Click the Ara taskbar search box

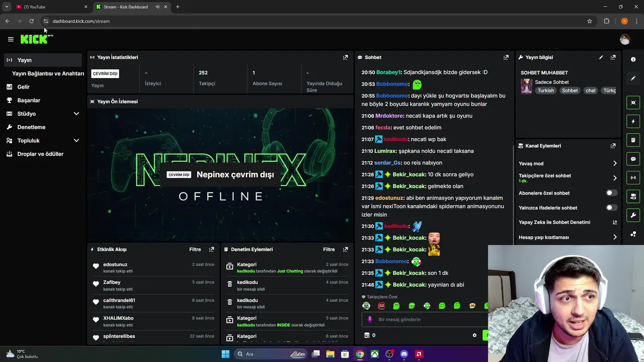click(271, 354)
